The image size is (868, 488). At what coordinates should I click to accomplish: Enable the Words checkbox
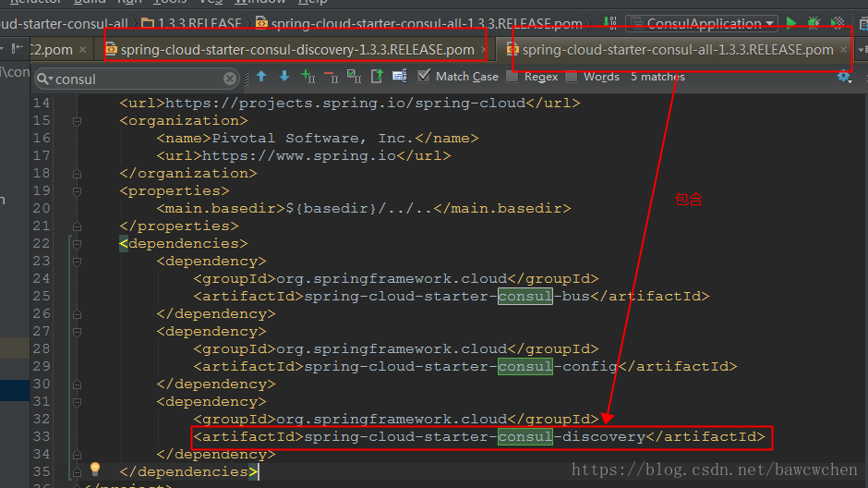coord(572,77)
